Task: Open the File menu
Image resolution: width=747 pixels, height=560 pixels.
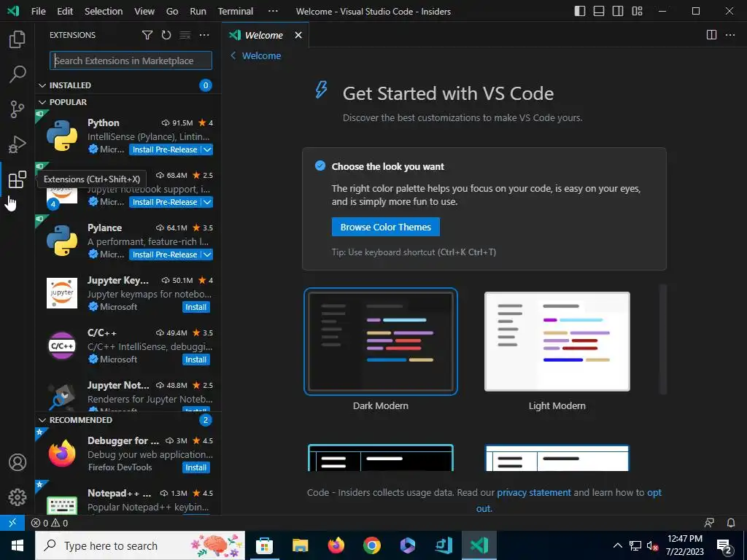Action: pos(38,11)
